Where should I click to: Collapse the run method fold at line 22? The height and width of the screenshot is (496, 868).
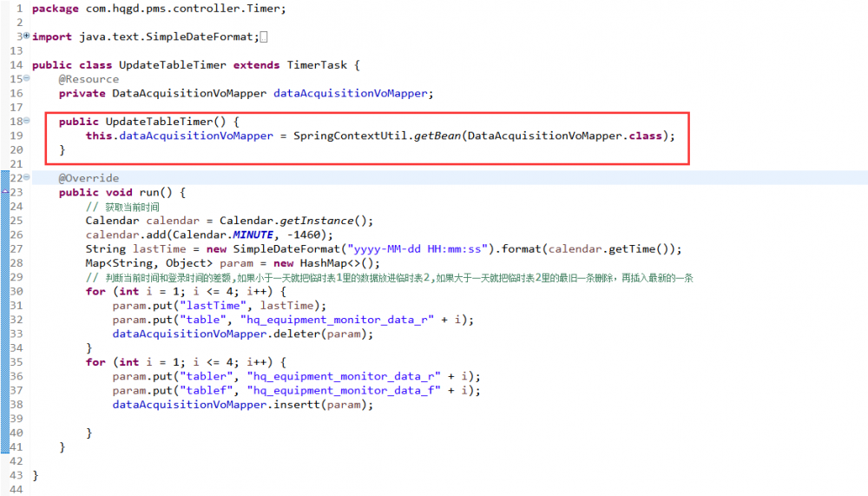pos(26,177)
